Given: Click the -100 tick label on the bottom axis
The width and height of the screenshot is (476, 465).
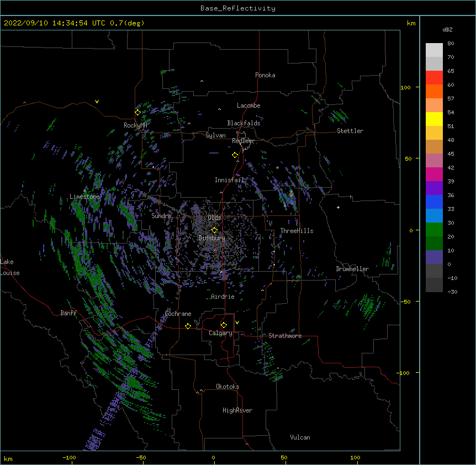Looking at the screenshot, I should (69, 457).
